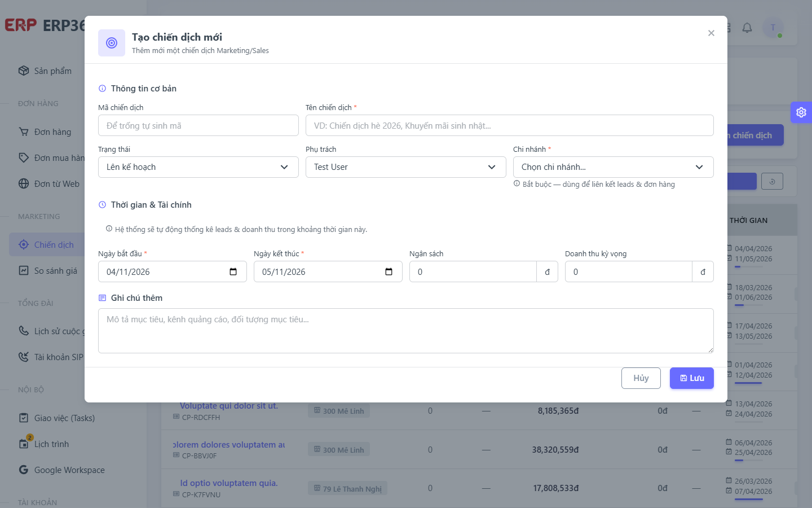Open campaign Voluptate qui dolor sit ut.
The width and height of the screenshot is (812, 508).
point(229,406)
